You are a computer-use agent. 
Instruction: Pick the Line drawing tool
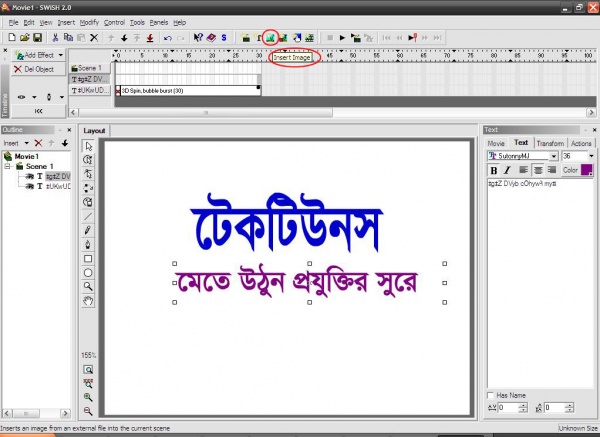pyautogui.click(x=88, y=216)
